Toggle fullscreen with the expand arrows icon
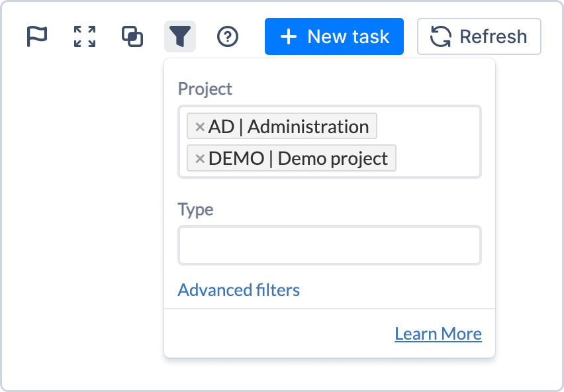This screenshot has width=564, height=392. (85, 36)
